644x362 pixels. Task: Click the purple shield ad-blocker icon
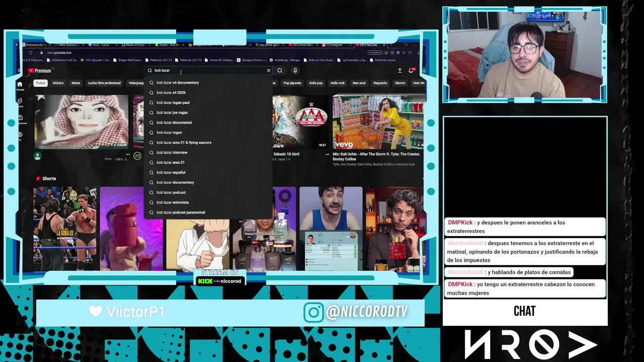398,52
